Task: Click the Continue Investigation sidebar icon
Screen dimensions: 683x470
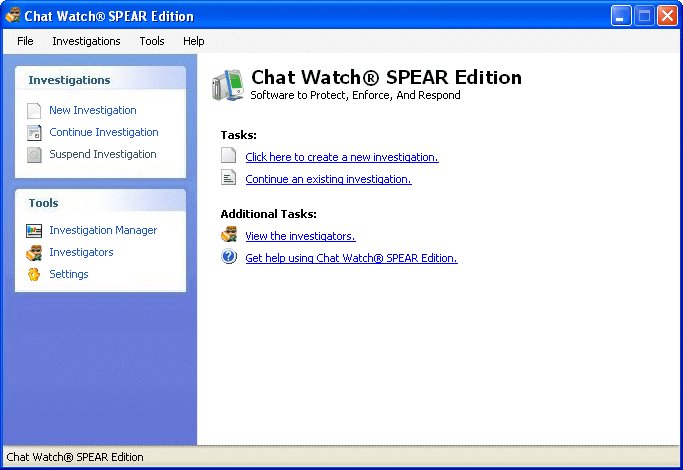Action: (34, 132)
